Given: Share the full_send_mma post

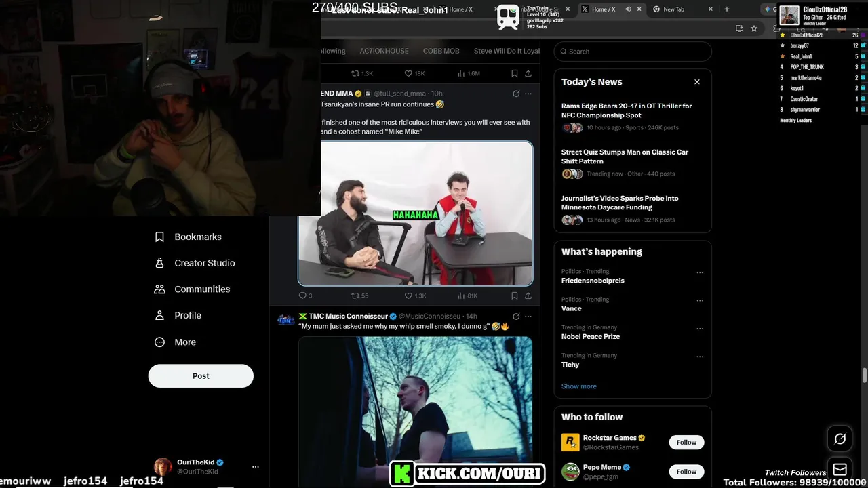Looking at the screenshot, I should click(528, 296).
